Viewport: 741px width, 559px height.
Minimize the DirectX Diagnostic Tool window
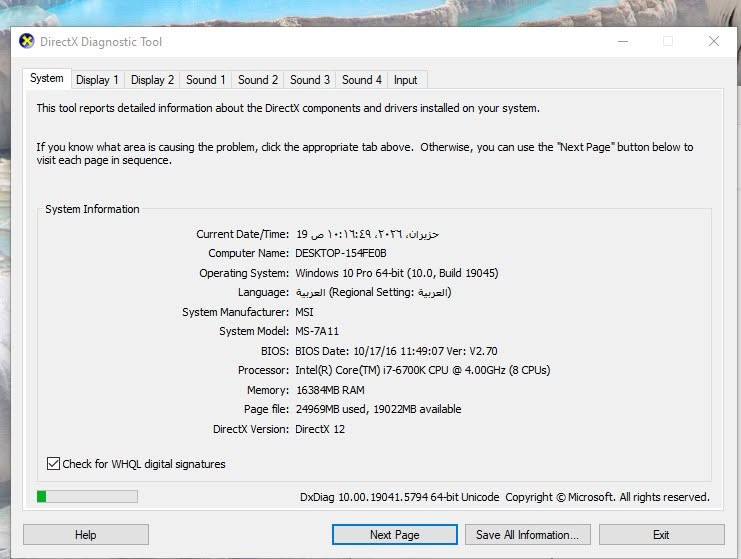click(x=623, y=42)
